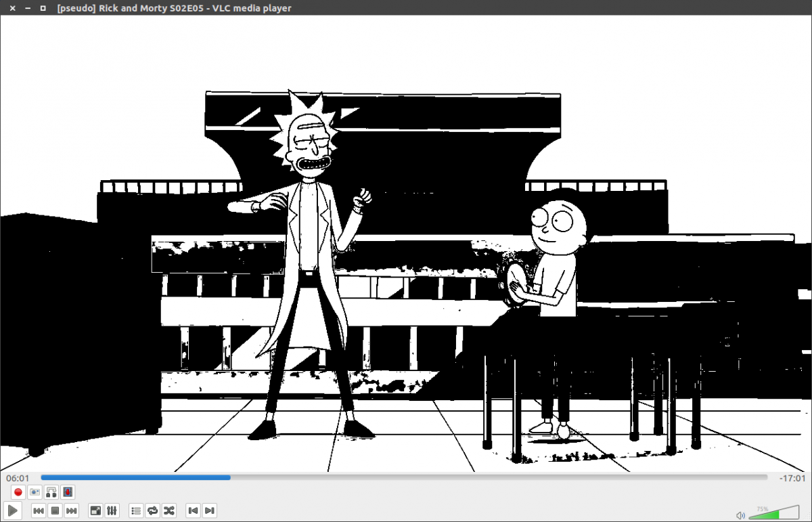
Task: Toggle the A-B loop button
Action: pyautogui.click(x=51, y=492)
